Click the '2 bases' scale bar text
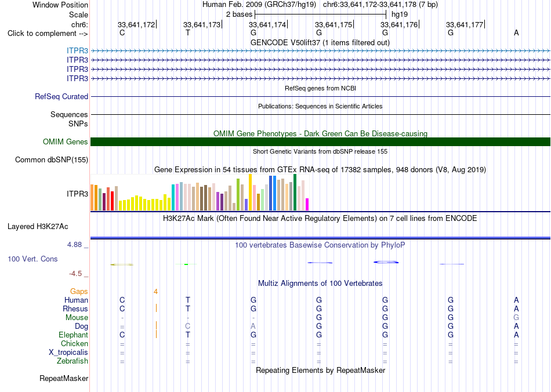 (239, 14)
